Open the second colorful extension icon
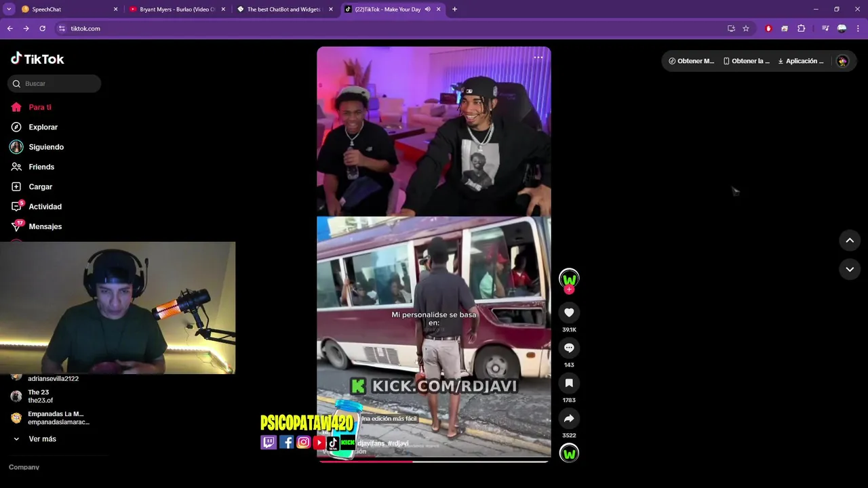The image size is (868, 488). click(x=785, y=28)
